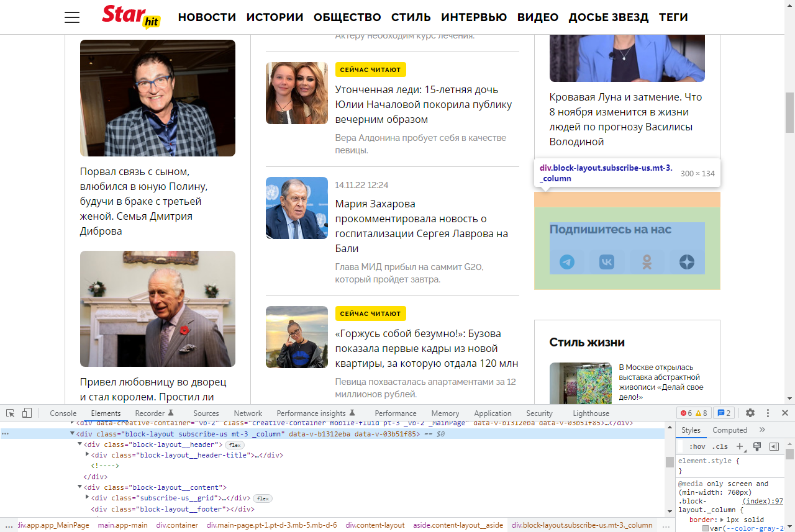Image resolution: width=795 pixels, height=532 pixels.
Task: Open the three-dot customize DevTools menu
Action: (x=768, y=412)
